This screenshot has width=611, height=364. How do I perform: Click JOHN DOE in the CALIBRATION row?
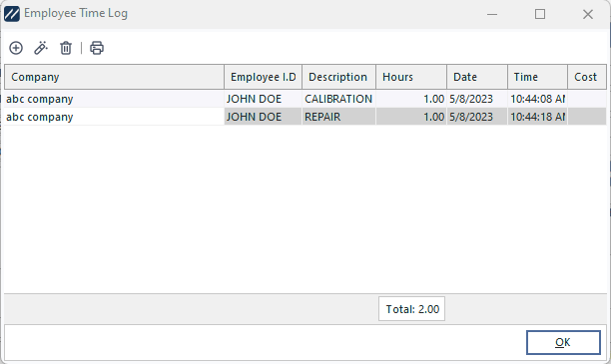(x=263, y=99)
